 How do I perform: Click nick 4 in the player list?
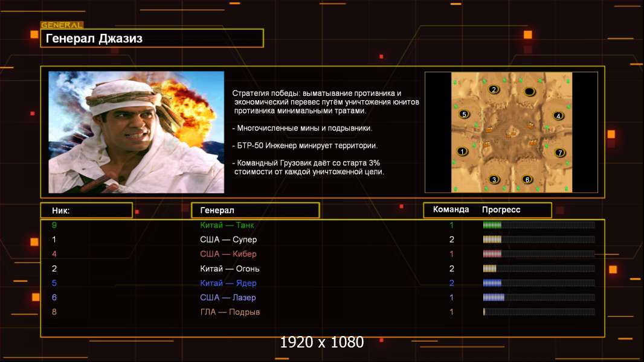point(54,254)
